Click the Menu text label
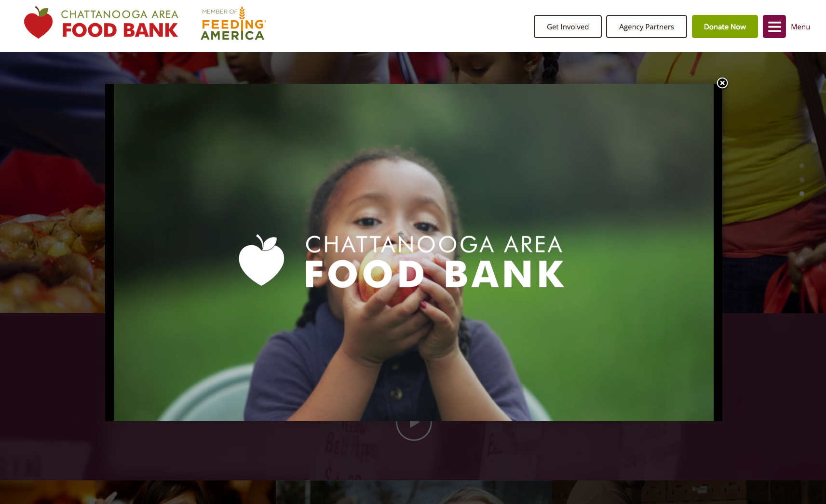This screenshot has height=504, width=826. coord(800,27)
